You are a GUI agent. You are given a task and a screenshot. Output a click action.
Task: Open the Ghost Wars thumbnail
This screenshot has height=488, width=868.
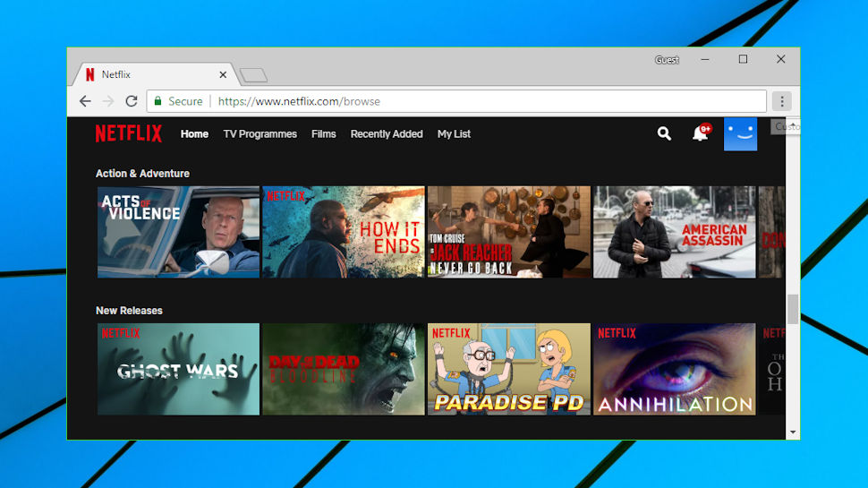pos(178,369)
